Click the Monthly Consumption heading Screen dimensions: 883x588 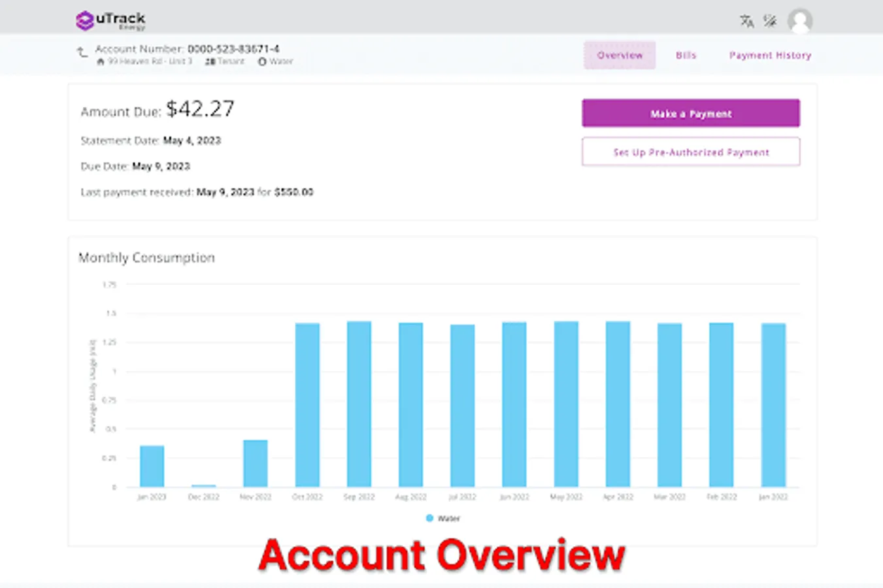pyautogui.click(x=146, y=257)
